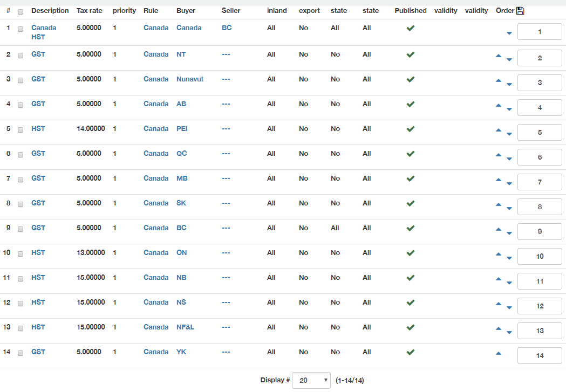Move the QC rule down
Image resolution: width=566 pixels, height=392 pixels.
pos(509,159)
